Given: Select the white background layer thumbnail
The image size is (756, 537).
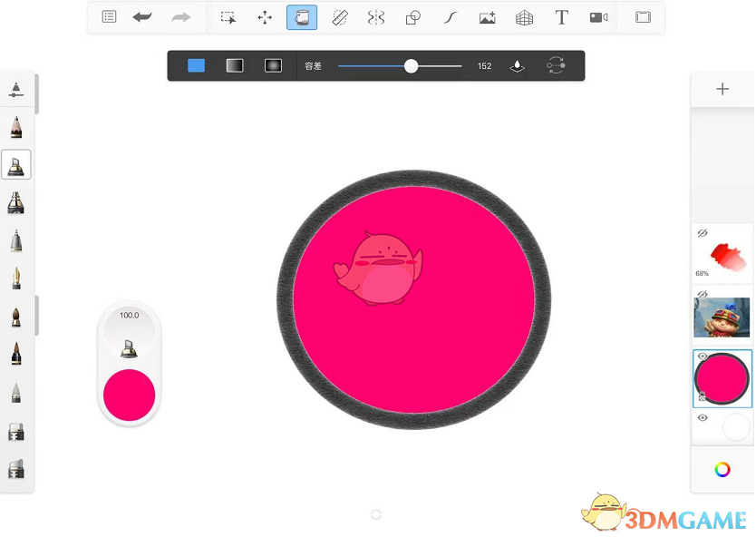Looking at the screenshot, I should click(x=735, y=426).
